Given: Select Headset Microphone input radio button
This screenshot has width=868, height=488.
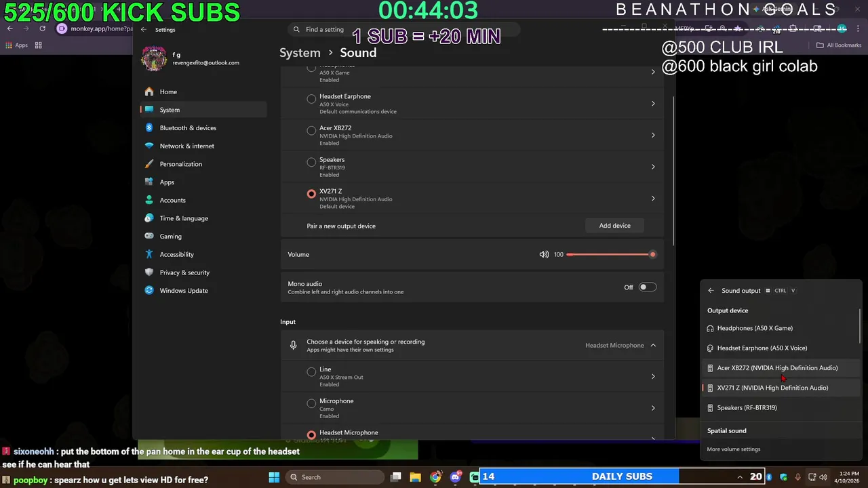Looking at the screenshot, I should pyautogui.click(x=311, y=434).
